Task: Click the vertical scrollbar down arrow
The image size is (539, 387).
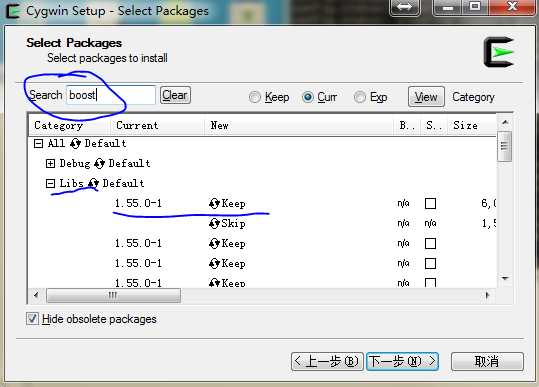Action: 505,278
